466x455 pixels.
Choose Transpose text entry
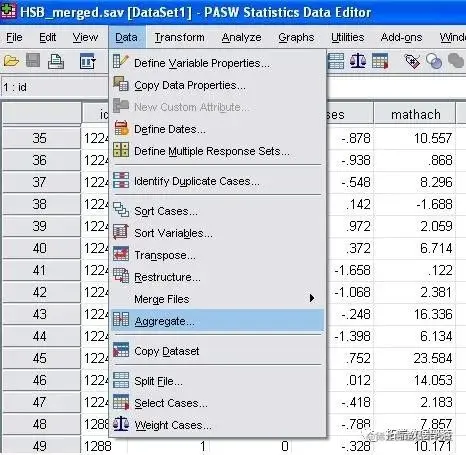pos(165,255)
